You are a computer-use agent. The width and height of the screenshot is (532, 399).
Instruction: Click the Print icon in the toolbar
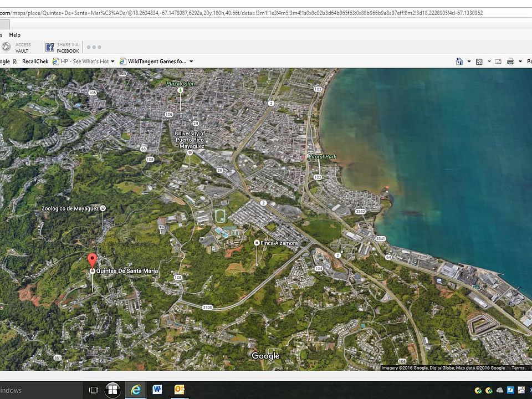point(510,62)
